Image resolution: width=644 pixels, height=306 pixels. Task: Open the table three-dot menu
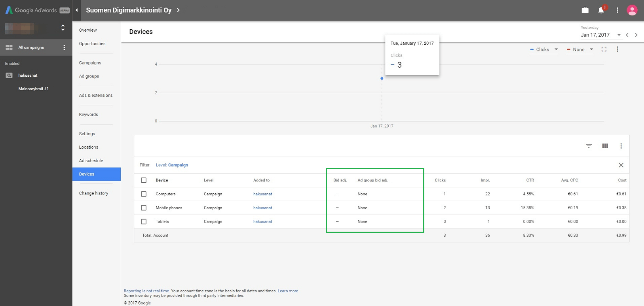pos(621,146)
